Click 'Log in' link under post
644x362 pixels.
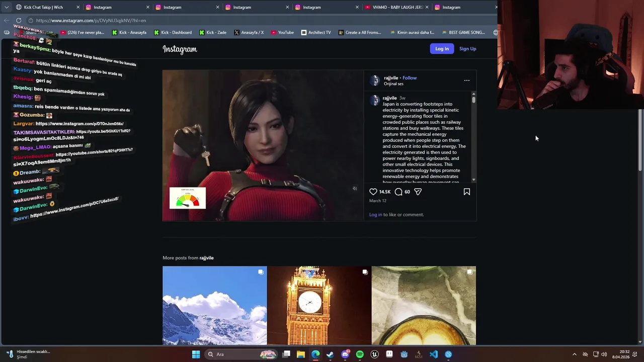click(375, 215)
